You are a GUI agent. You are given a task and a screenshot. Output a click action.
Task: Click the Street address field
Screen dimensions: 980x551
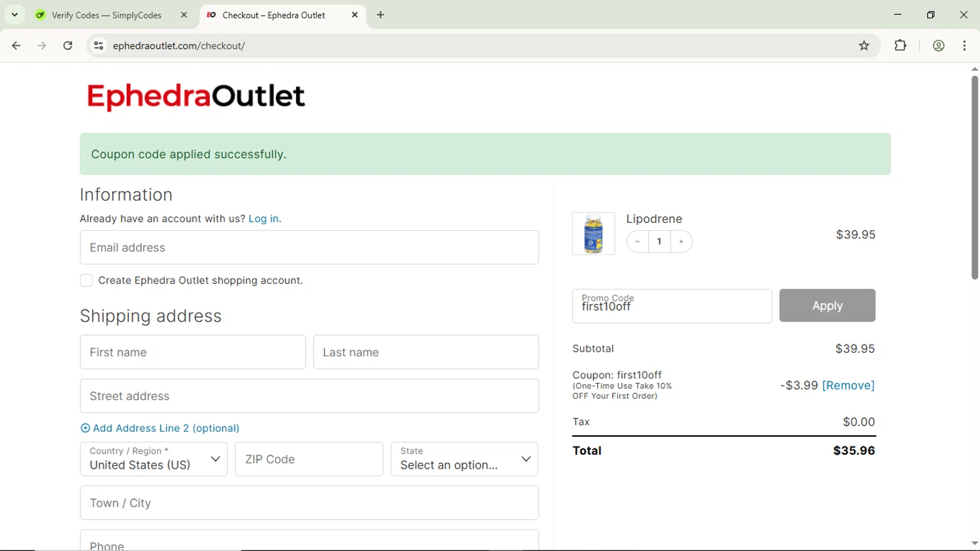tap(309, 396)
